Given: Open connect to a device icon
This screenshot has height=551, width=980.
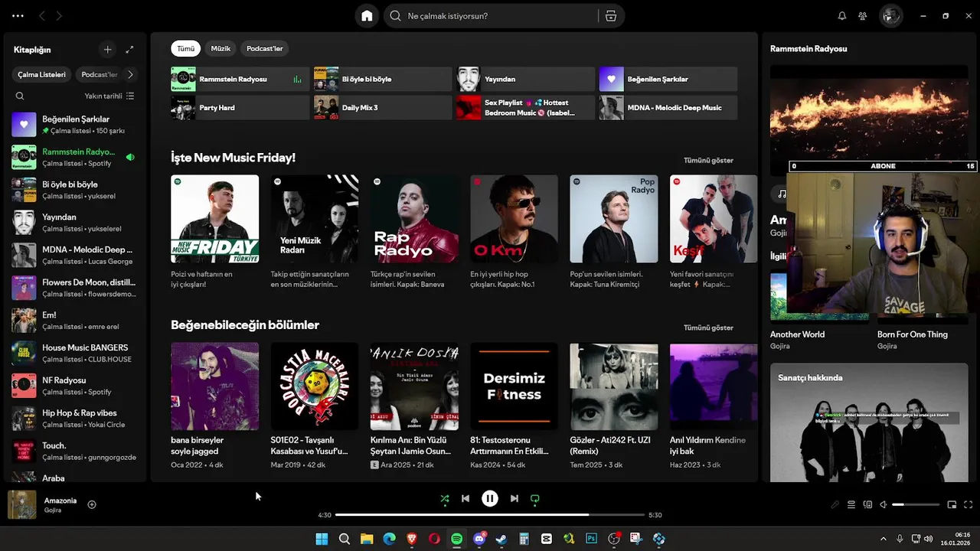Looking at the screenshot, I should coord(867,504).
